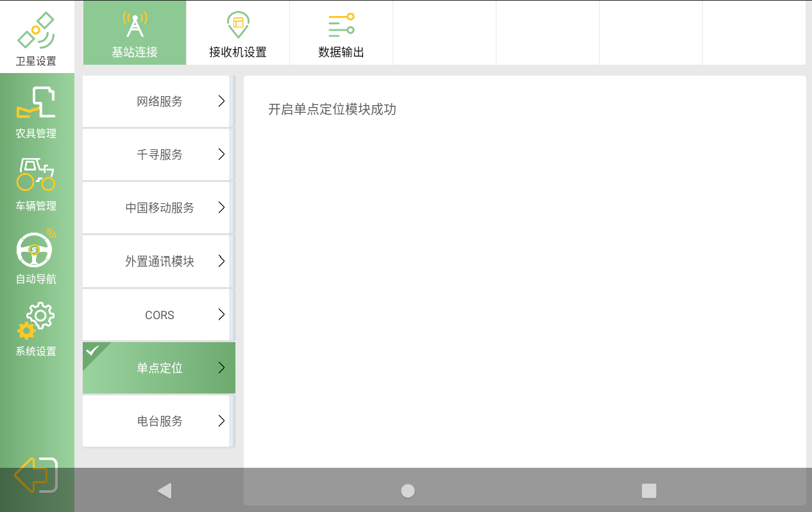This screenshot has height=512, width=812.
Task: Expand the 中国移动服务 chevron arrow
Action: point(221,208)
